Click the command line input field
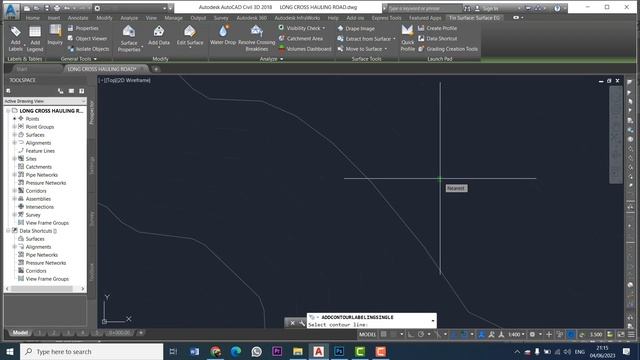The height and width of the screenshot is (360, 640). 369,324
